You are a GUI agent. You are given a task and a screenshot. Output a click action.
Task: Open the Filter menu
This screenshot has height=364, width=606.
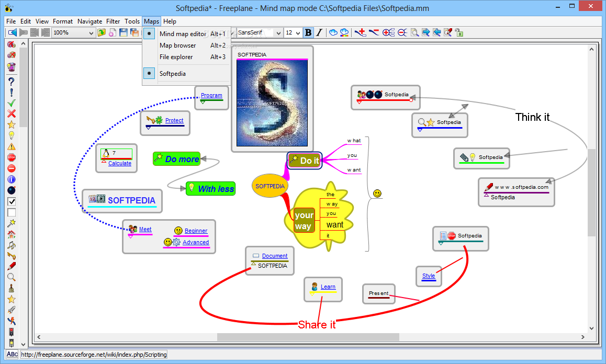click(113, 21)
